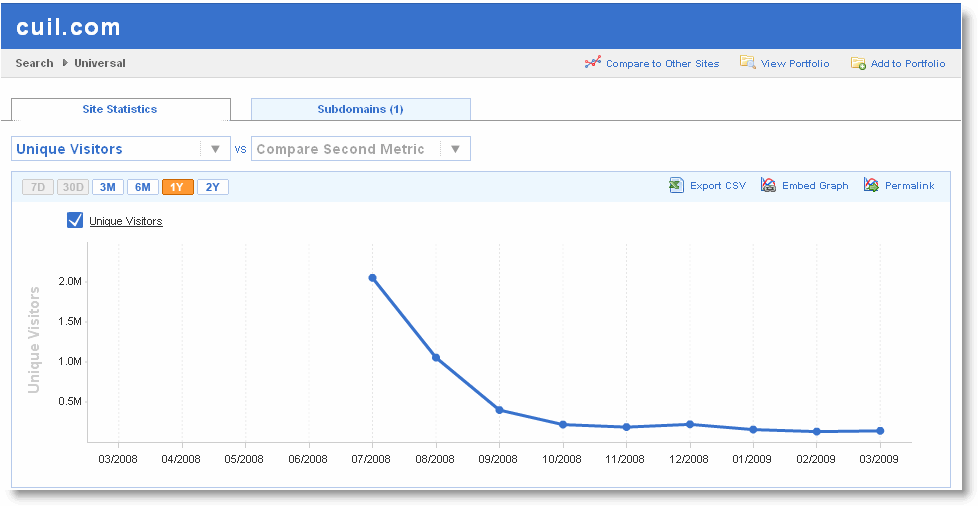Click the vs label between metric dropdowns
This screenshot has width=978, height=506.
(x=240, y=150)
